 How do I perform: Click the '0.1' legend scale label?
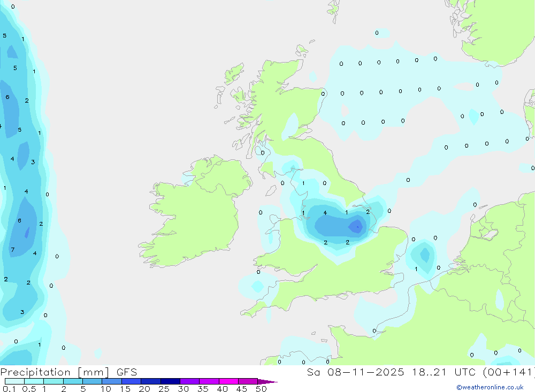click(x=9, y=389)
